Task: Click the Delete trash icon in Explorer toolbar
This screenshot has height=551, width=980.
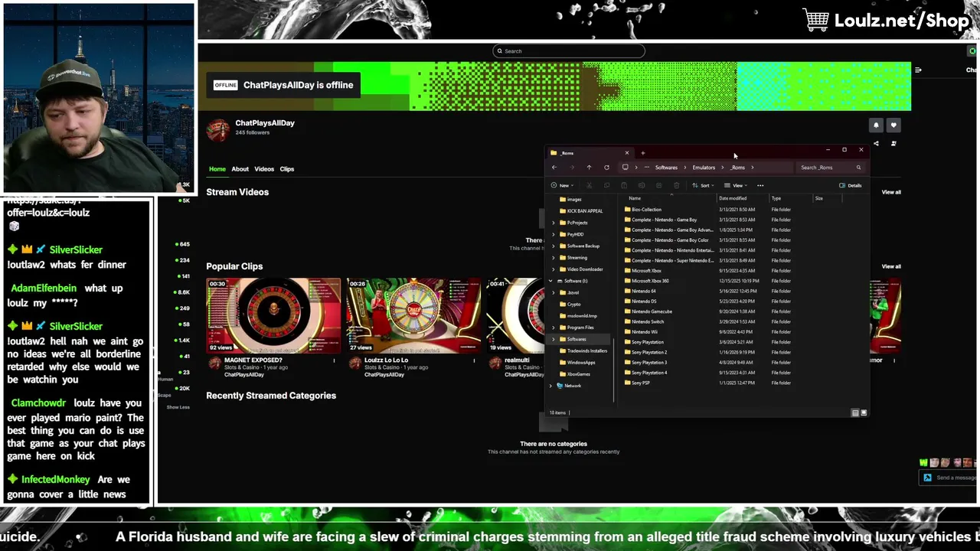Action: [x=676, y=185]
